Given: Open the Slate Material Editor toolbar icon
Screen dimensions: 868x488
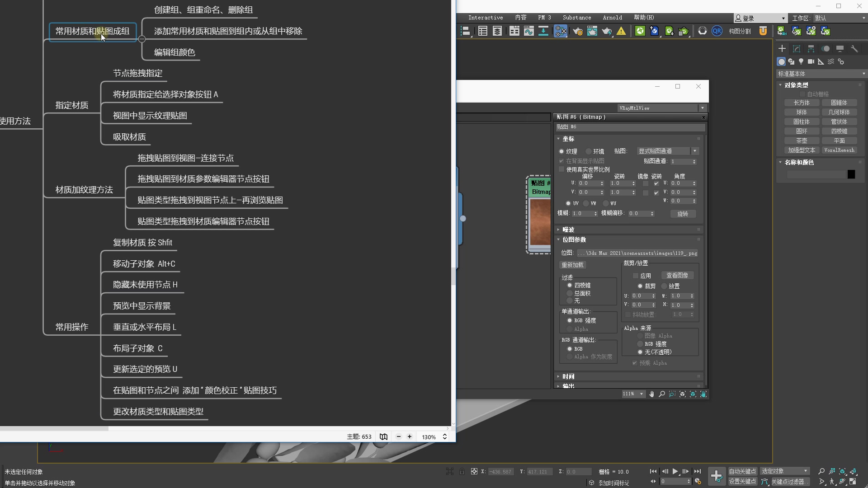Looking at the screenshot, I should [561, 31].
